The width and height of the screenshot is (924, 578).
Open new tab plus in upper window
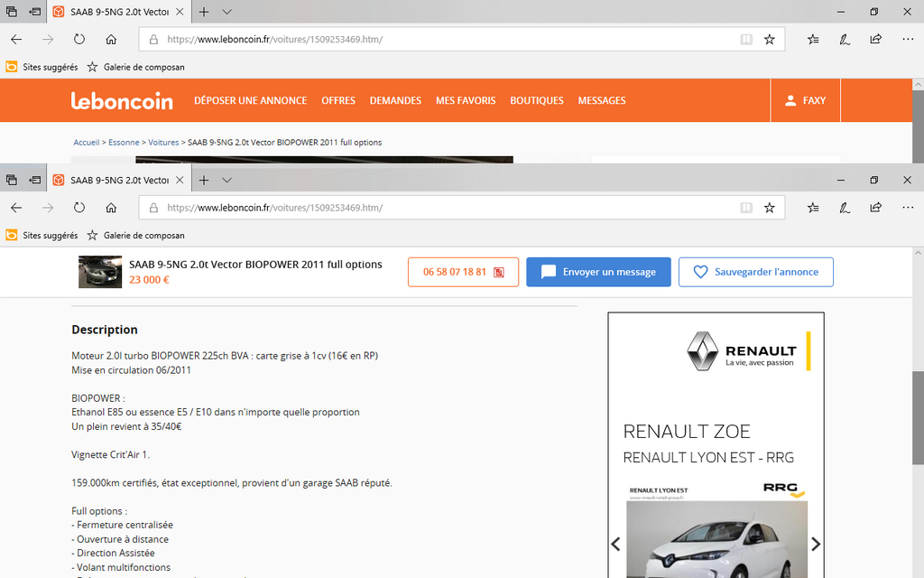(x=204, y=12)
